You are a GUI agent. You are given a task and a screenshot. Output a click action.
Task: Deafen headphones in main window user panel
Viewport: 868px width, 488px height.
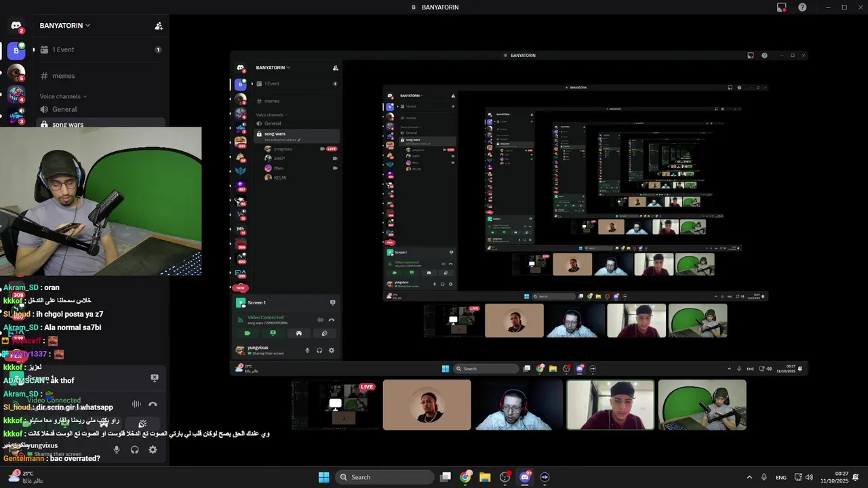click(135, 449)
